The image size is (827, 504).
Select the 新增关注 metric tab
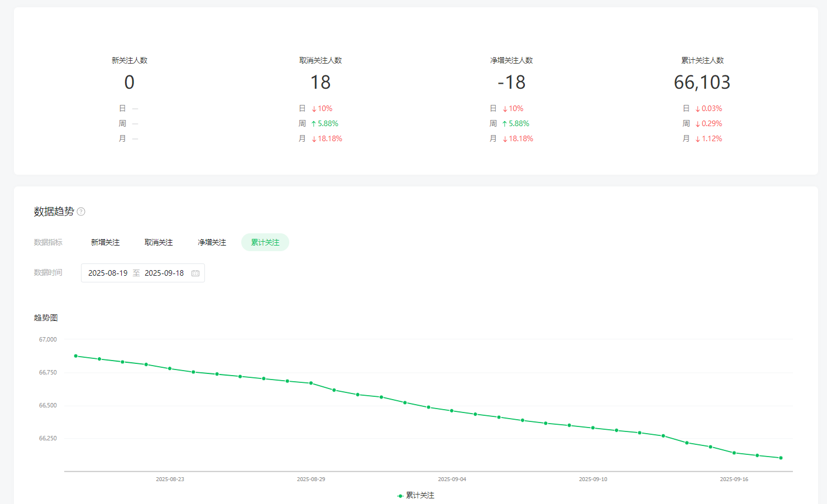pos(106,242)
